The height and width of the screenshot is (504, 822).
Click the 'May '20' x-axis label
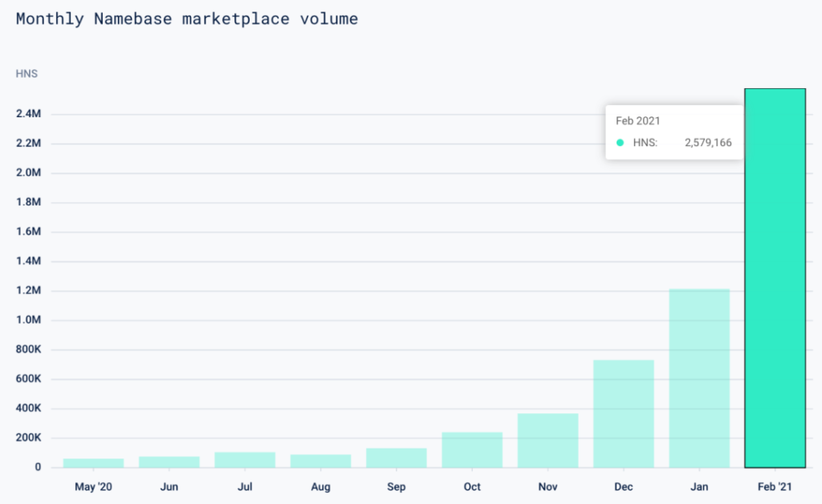coord(93,486)
